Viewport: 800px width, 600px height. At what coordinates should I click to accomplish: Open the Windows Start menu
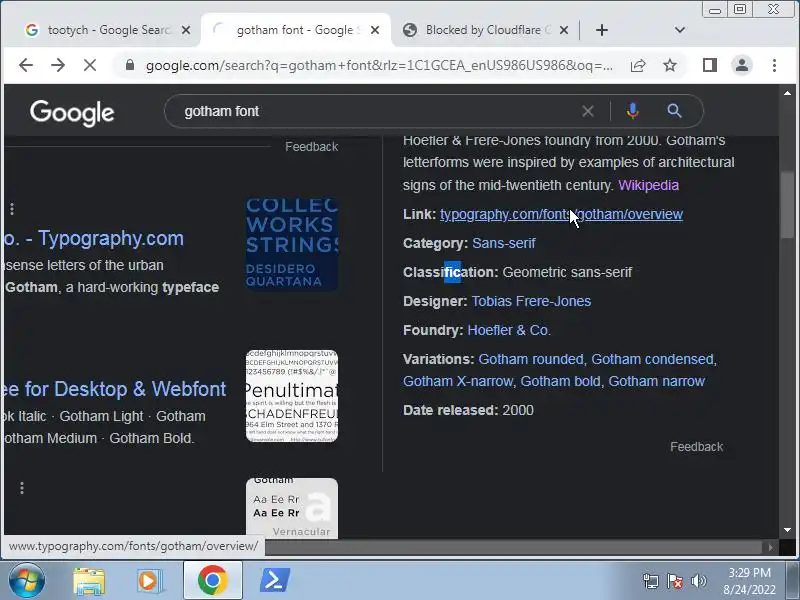26,581
